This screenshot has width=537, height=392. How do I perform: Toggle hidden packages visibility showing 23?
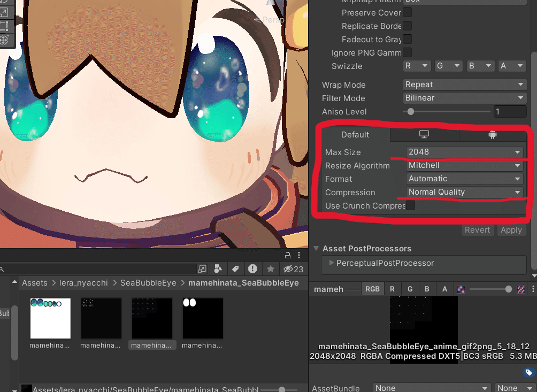[293, 269]
